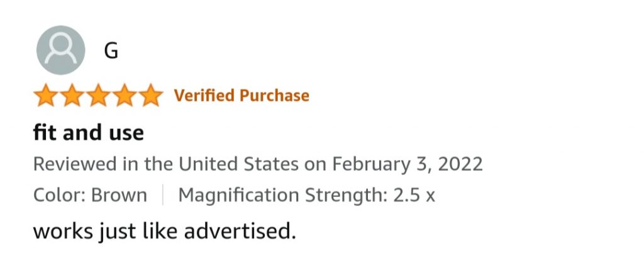Viewport: 644px width, 265px height.
Task: Click the third (middle) rating star
Action: click(x=99, y=95)
